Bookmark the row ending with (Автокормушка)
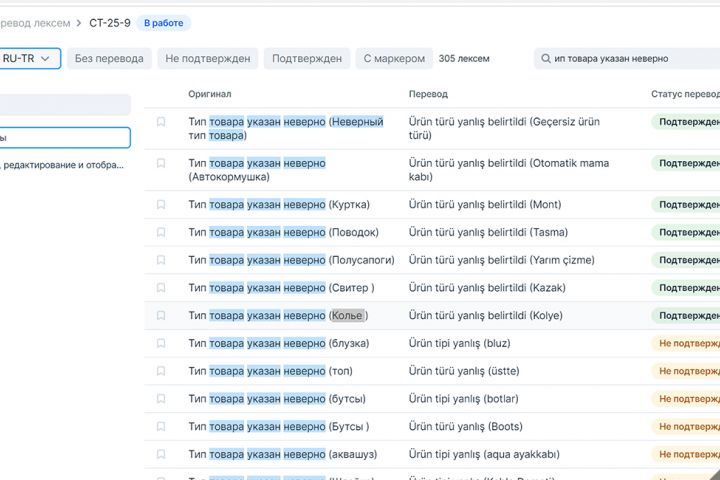 click(x=161, y=163)
